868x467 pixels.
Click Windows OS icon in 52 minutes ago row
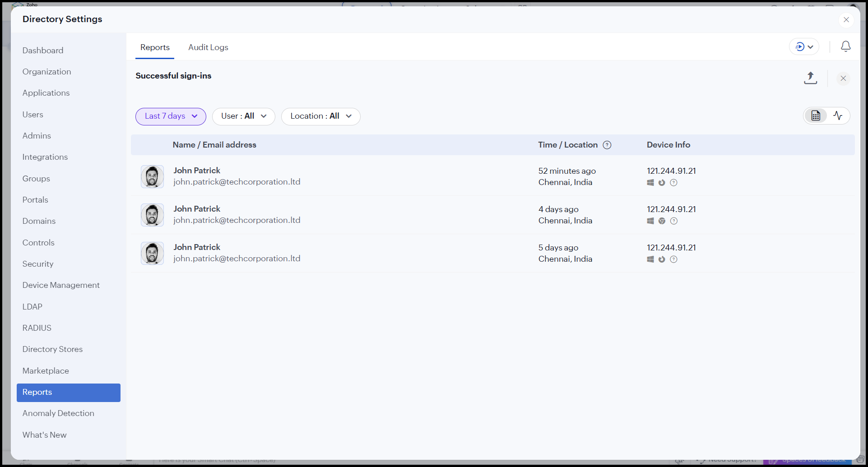[x=650, y=183]
